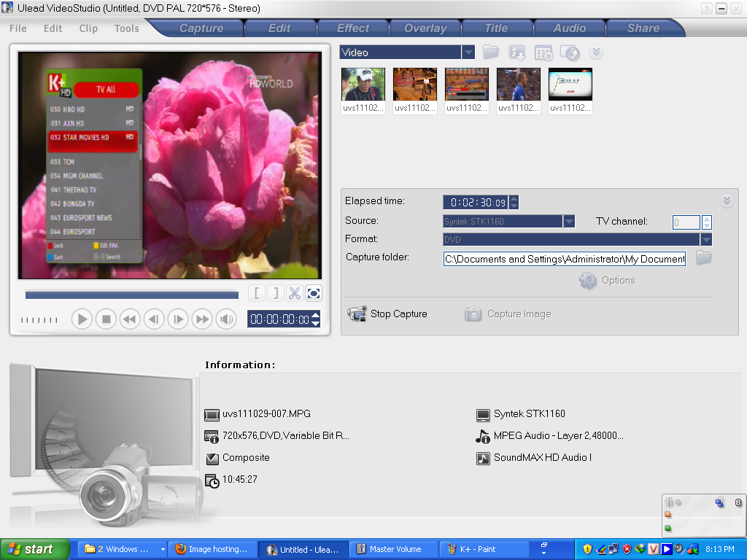
Task: Adjust preview timecode with spinner arrows
Action: pos(315,319)
